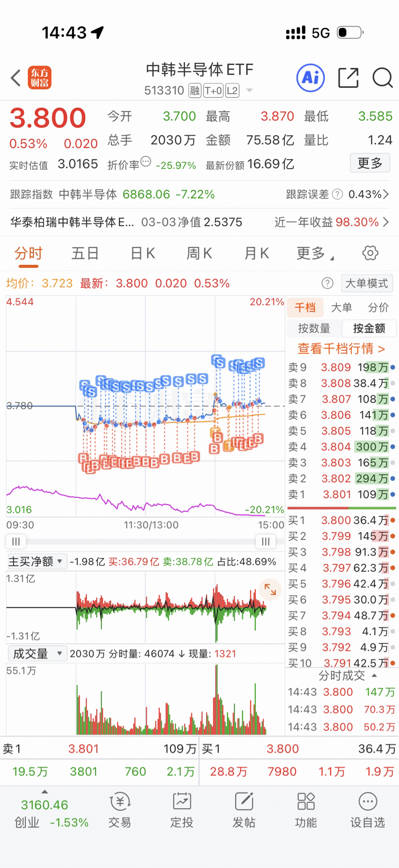
Task: Open the 成交量 indicator dropdown
Action: (36, 653)
